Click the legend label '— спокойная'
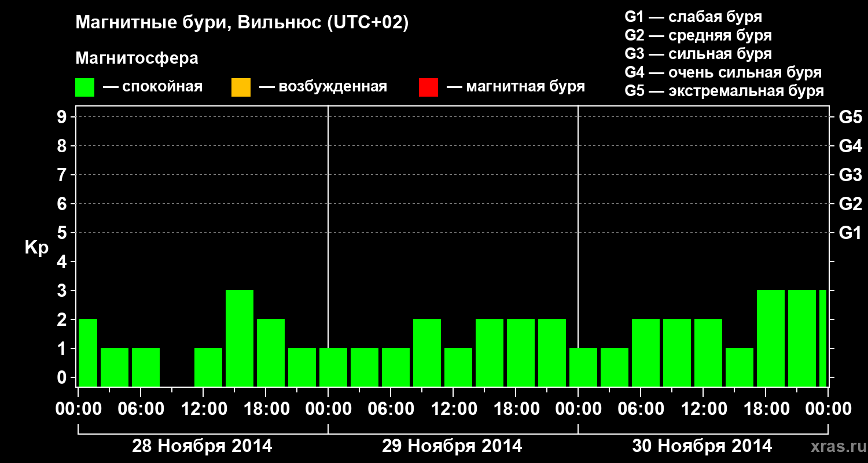The width and height of the screenshot is (868, 463). 153,87
